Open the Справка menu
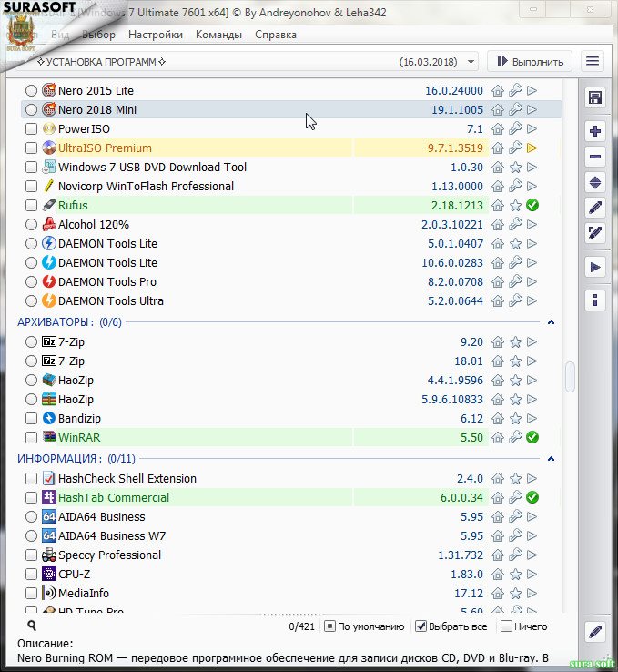Image resolution: width=618 pixels, height=672 pixels. pos(276,35)
